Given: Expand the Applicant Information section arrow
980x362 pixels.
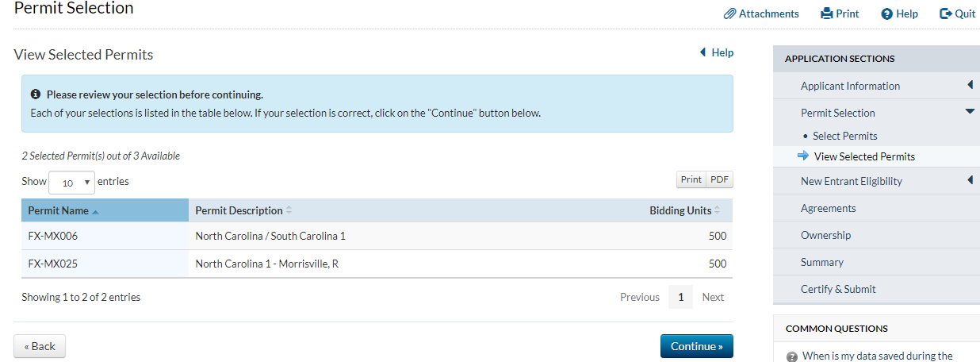Looking at the screenshot, I should 970,85.
